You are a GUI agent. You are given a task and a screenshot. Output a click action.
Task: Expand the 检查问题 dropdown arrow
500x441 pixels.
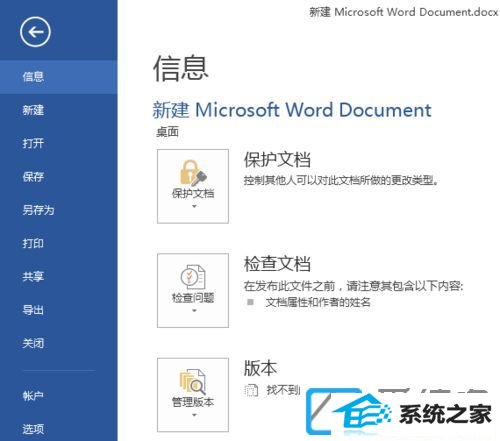click(x=194, y=311)
